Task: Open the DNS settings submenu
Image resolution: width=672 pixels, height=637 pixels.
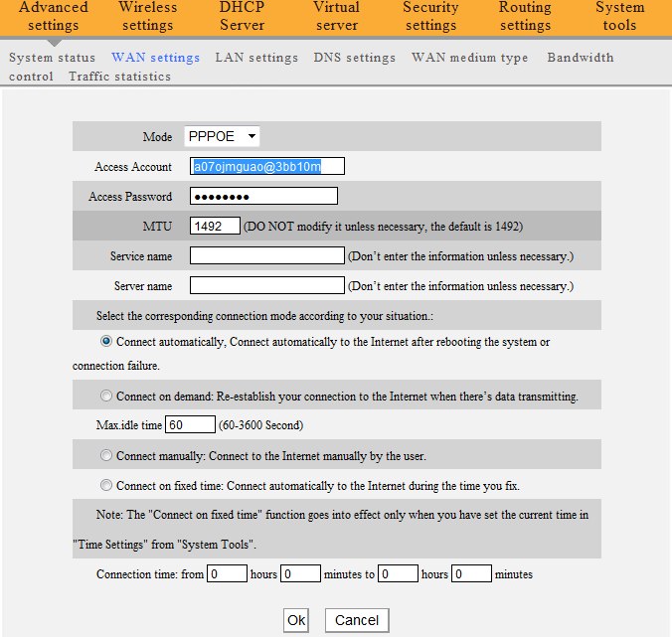Action: pyautogui.click(x=355, y=58)
